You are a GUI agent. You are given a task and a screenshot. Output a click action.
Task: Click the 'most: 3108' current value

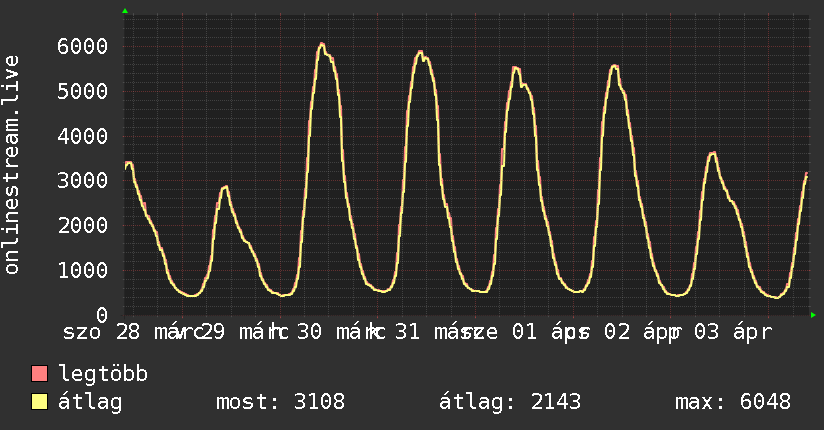(280, 402)
